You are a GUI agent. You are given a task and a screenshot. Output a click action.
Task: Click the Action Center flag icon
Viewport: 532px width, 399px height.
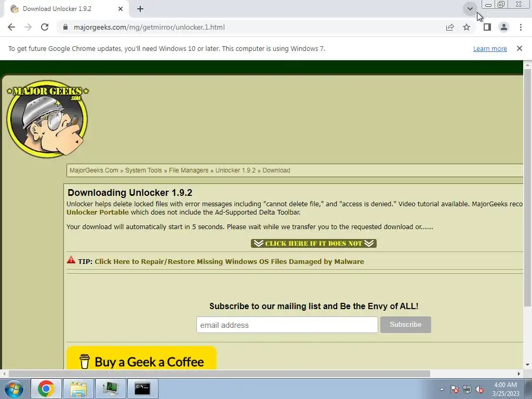[454, 389]
